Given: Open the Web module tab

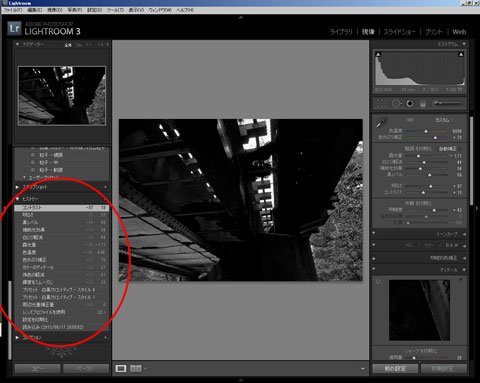Looking at the screenshot, I should 459,32.
